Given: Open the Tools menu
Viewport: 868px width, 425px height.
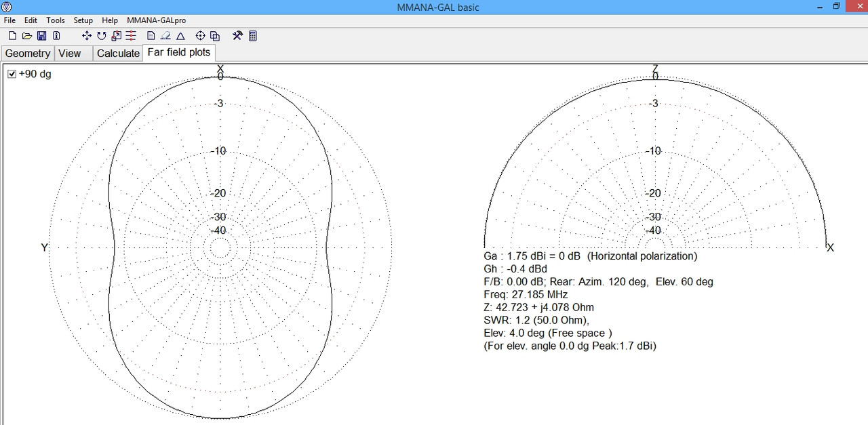Looking at the screenshot, I should [x=56, y=20].
